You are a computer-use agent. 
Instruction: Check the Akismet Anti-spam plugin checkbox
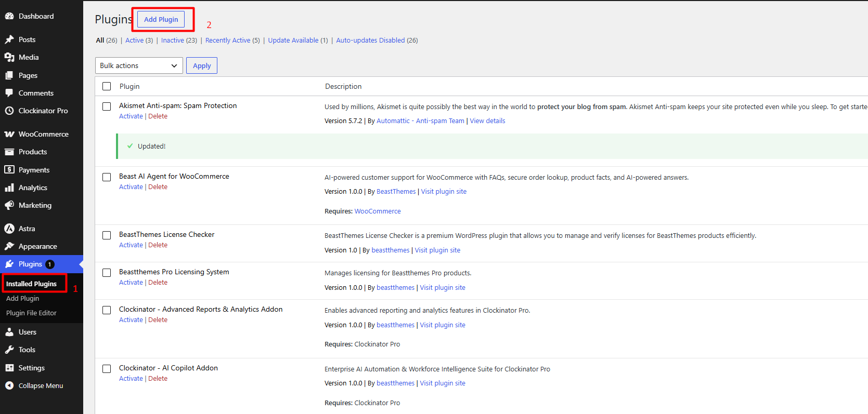click(107, 106)
